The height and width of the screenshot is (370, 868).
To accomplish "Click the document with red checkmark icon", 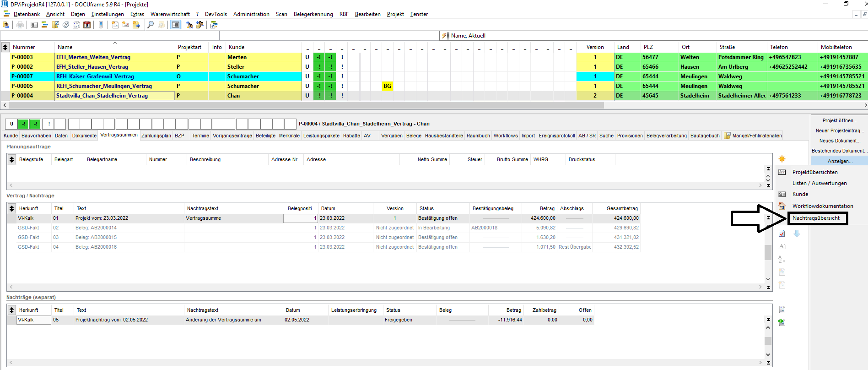I will (x=782, y=234).
